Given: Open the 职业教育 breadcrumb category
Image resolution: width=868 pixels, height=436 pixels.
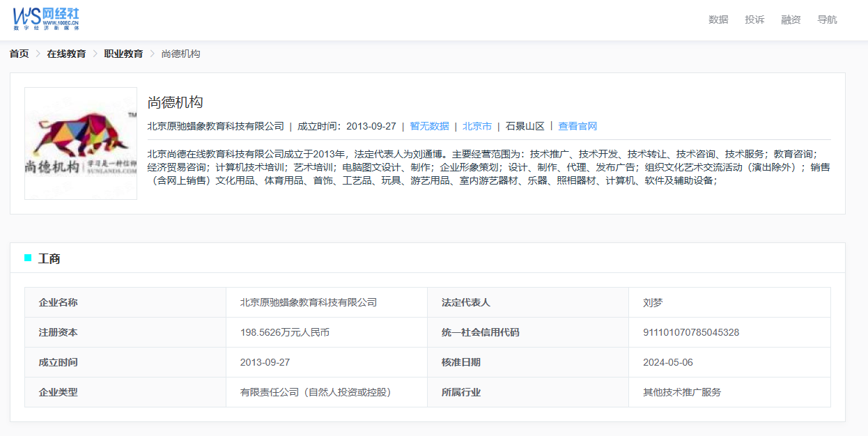Looking at the screenshot, I should click(123, 53).
